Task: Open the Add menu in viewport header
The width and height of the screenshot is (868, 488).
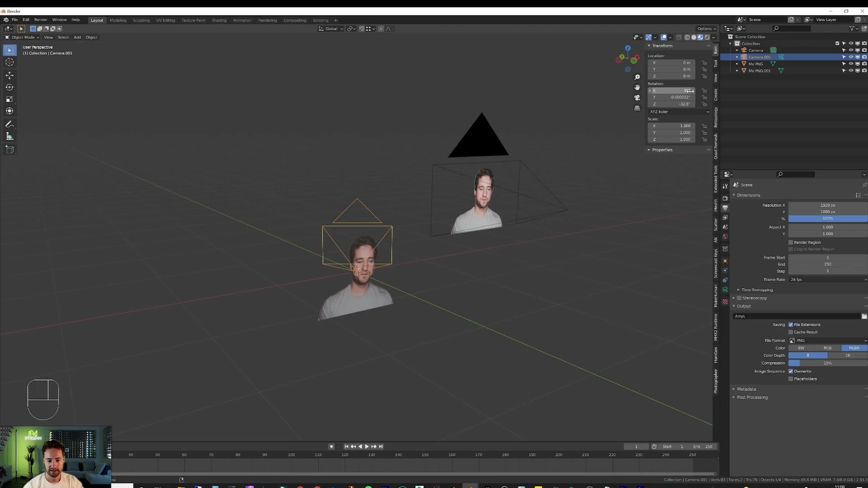Action: point(77,38)
